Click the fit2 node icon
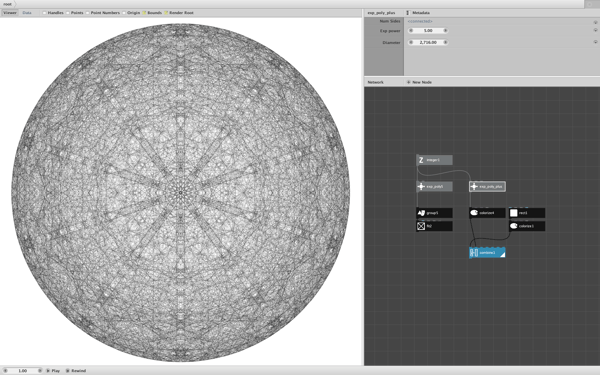This screenshot has height=375, width=600. click(x=421, y=226)
